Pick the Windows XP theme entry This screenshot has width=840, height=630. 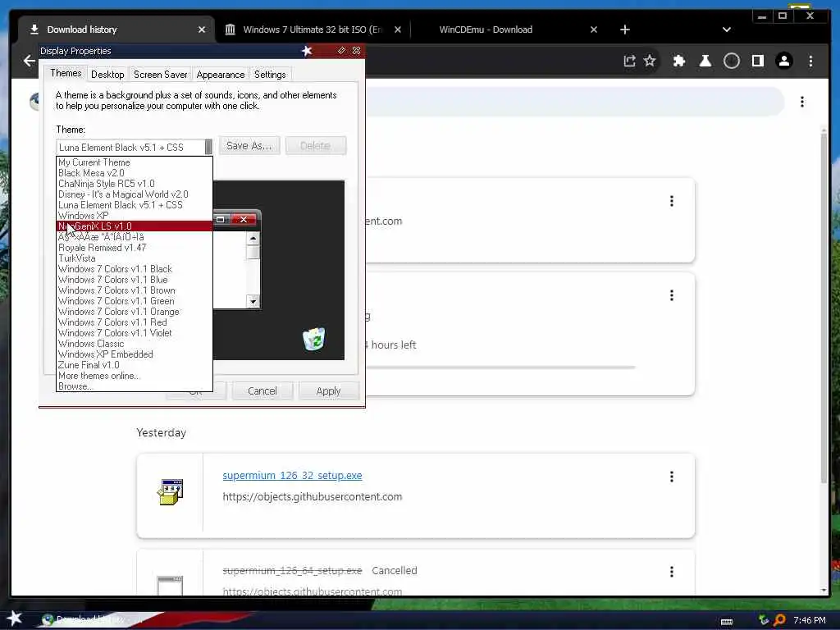(134, 216)
